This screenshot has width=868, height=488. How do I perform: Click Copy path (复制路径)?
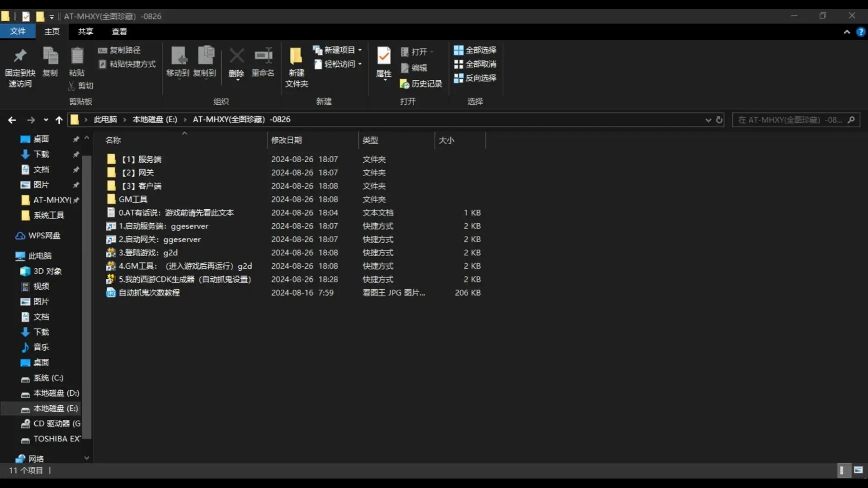coord(120,50)
